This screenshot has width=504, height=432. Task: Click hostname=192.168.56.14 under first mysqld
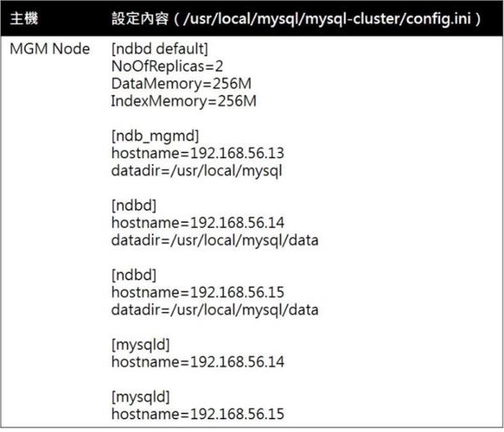[x=198, y=362]
